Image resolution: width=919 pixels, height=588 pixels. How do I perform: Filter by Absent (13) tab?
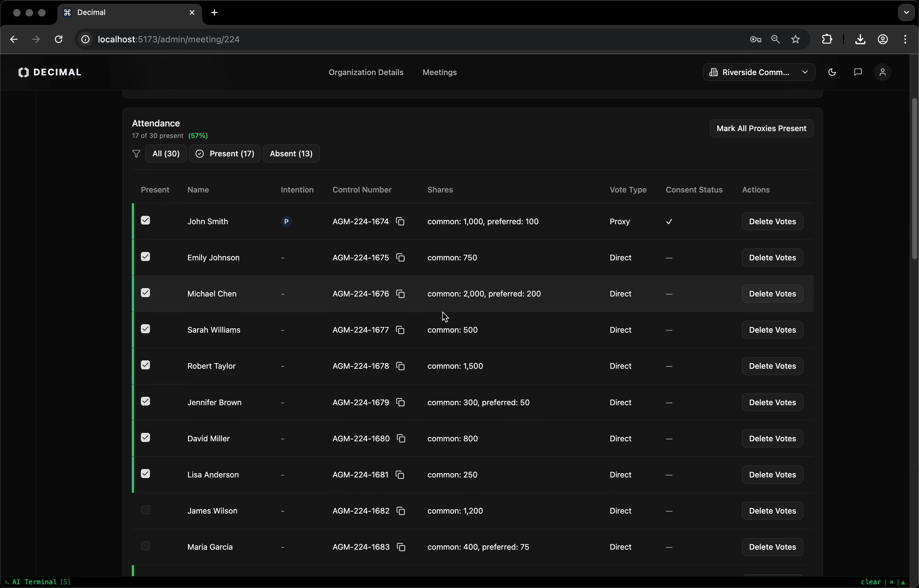point(291,154)
